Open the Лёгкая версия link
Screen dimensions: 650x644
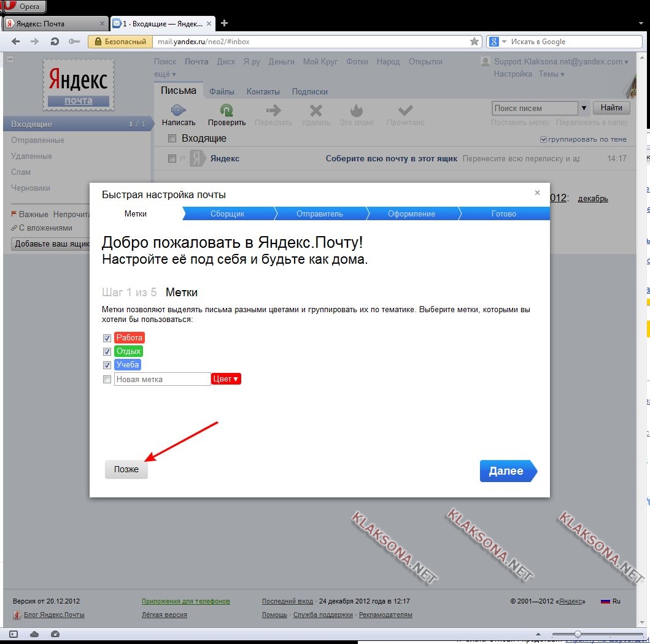(x=164, y=615)
